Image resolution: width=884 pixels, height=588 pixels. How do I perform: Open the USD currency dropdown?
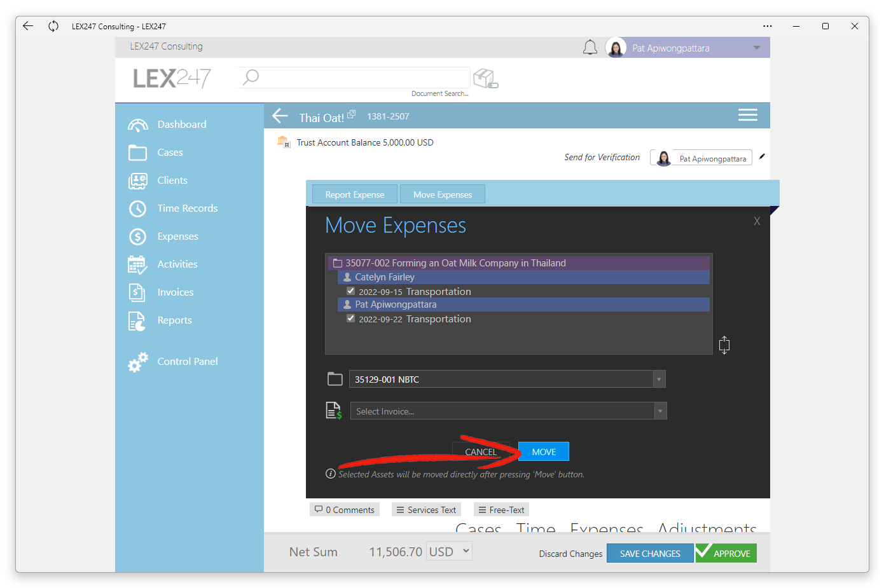pyautogui.click(x=449, y=551)
